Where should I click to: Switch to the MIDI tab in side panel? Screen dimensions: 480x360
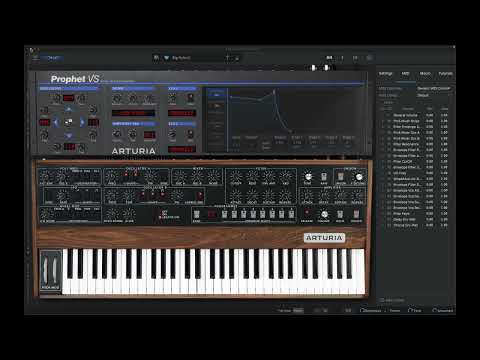[x=405, y=73]
